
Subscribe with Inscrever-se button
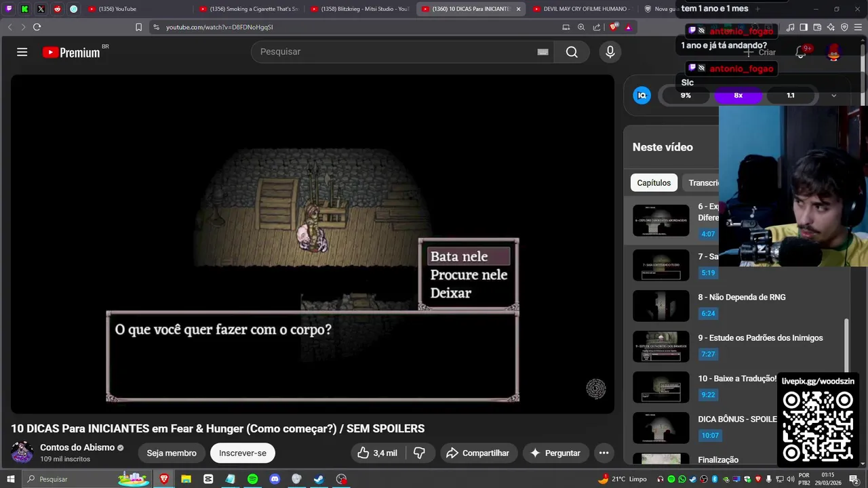click(x=243, y=453)
